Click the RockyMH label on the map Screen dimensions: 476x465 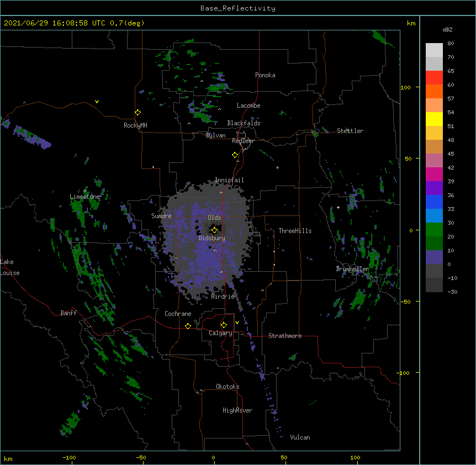point(135,125)
